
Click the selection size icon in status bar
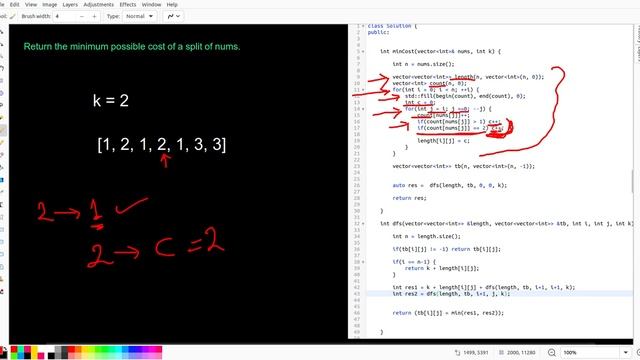point(501,352)
